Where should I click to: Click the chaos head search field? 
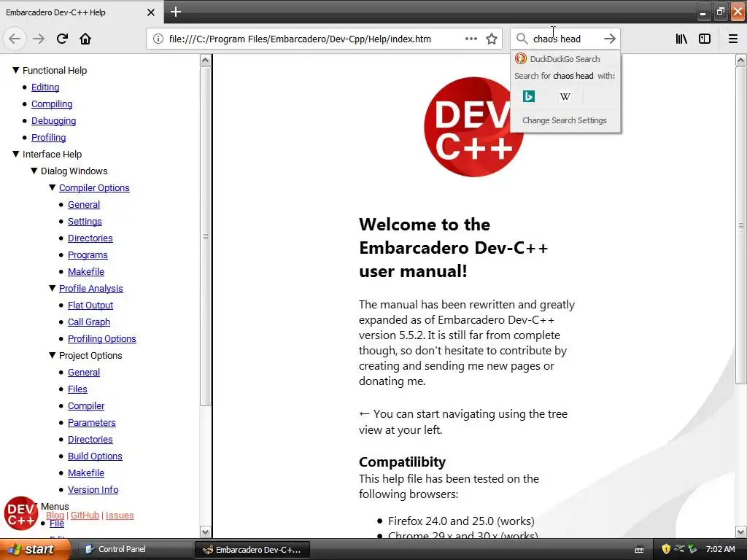click(x=565, y=39)
